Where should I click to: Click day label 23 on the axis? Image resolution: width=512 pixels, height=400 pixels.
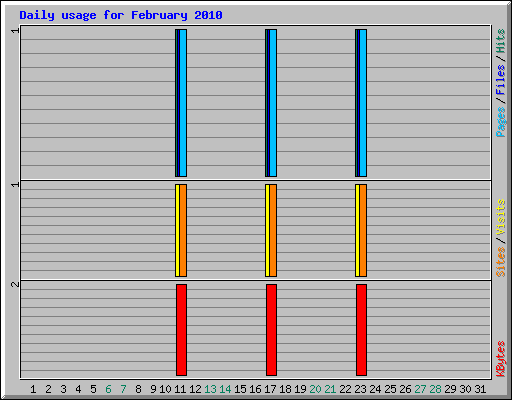coord(360,389)
